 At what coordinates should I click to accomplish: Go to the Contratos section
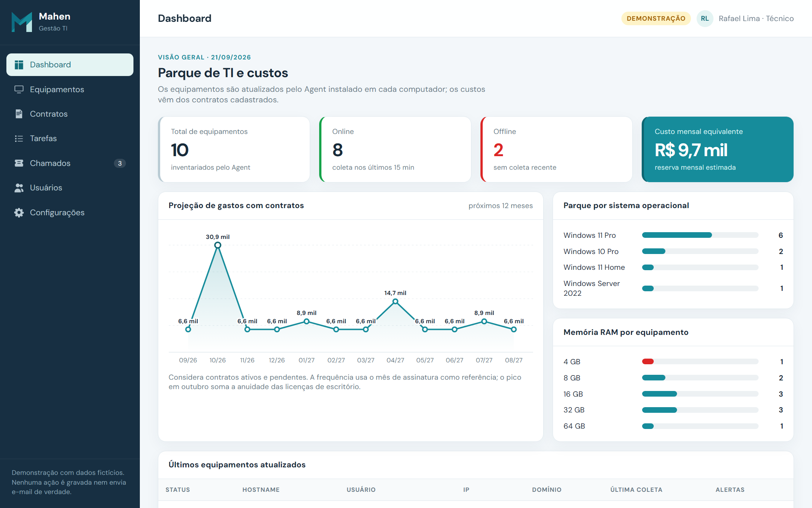pos(70,114)
